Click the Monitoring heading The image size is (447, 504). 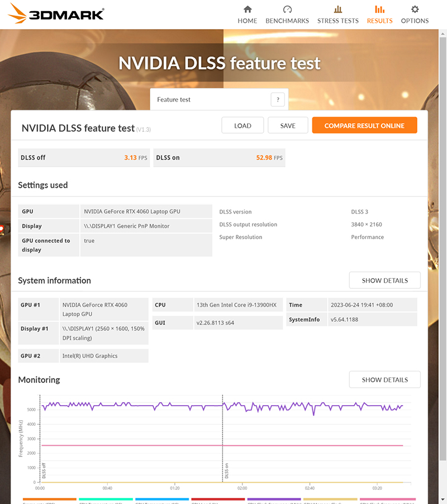39,380
